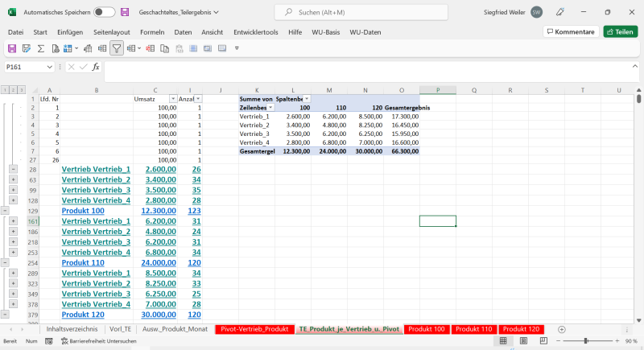Expand the group at row 63
The height and width of the screenshot is (350, 644).
(13, 179)
